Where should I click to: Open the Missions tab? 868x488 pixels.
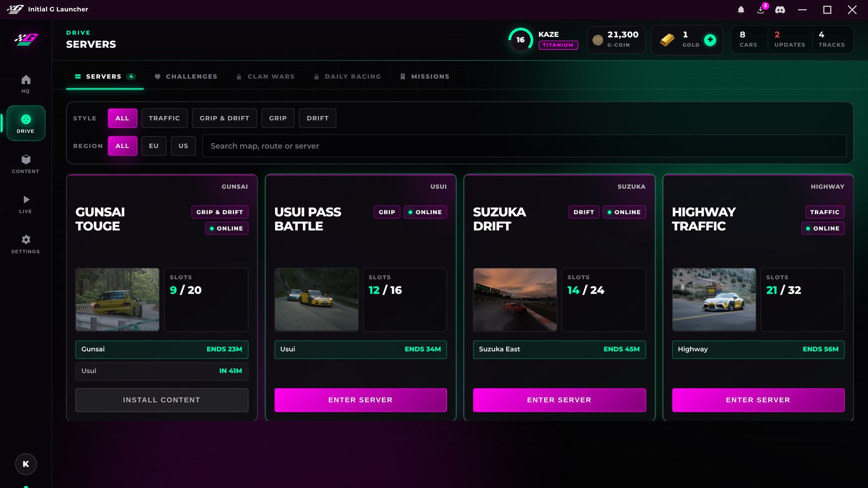(x=425, y=76)
